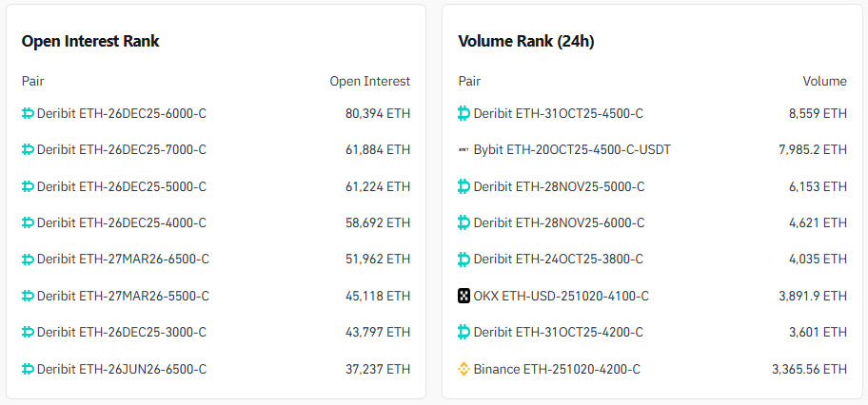
Task: Open Deribit ETH-26DEC25-5000-C pair link
Action: pyautogui.click(x=121, y=186)
